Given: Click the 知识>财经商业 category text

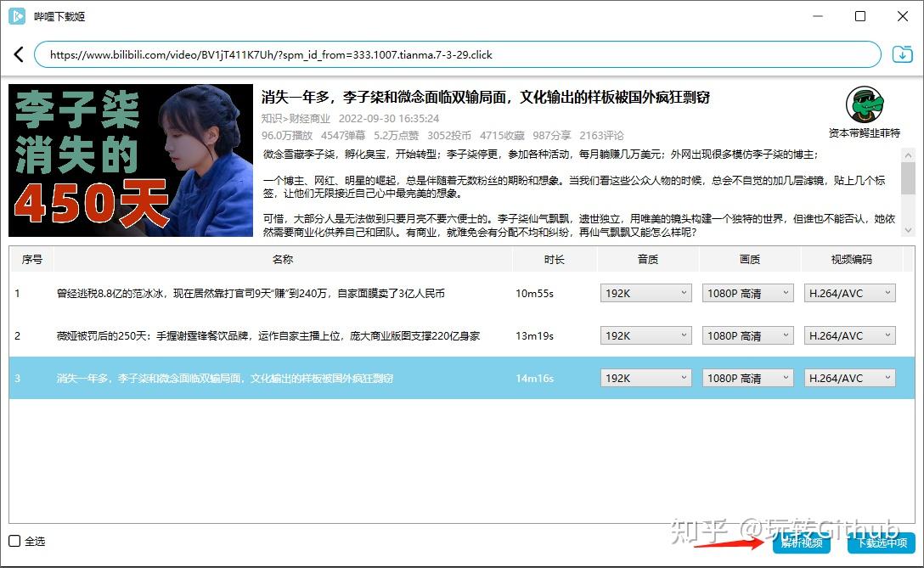Looking at the screenshot, I should point(296,118).
